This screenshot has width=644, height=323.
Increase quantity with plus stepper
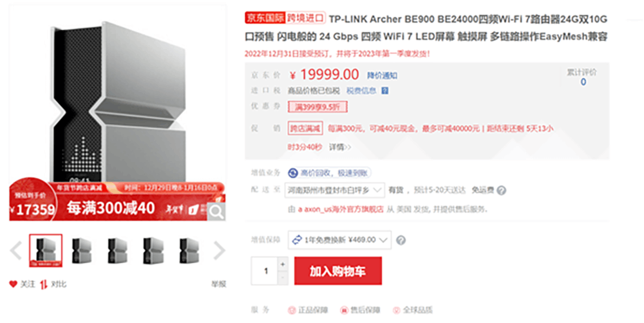283,264
